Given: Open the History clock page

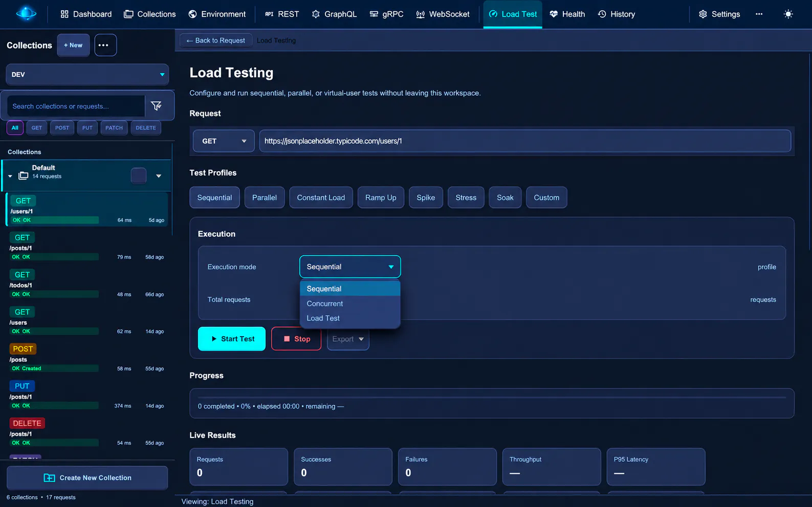Looking at the screenshot, I should tap(617, 14).
